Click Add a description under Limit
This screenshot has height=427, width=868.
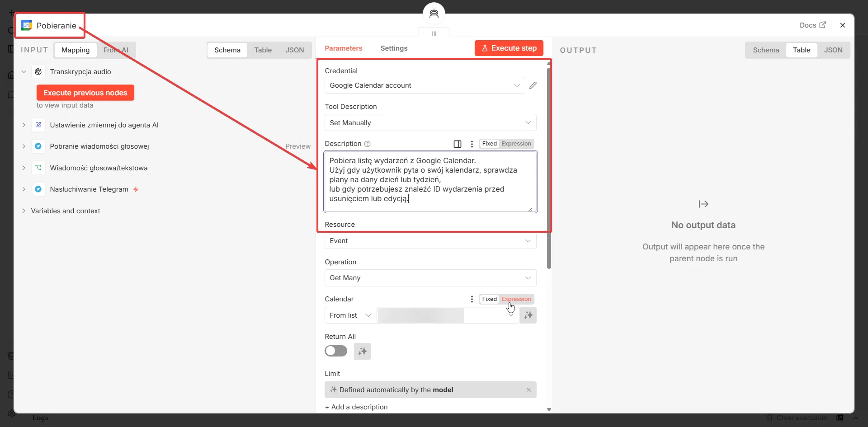356,407
